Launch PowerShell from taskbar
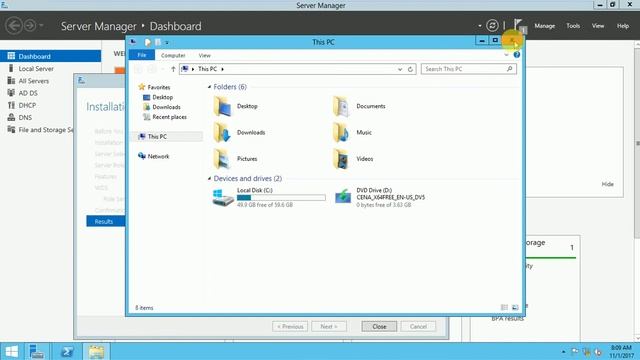This screenshot has width=640, height=360. (x=67, y=351)
